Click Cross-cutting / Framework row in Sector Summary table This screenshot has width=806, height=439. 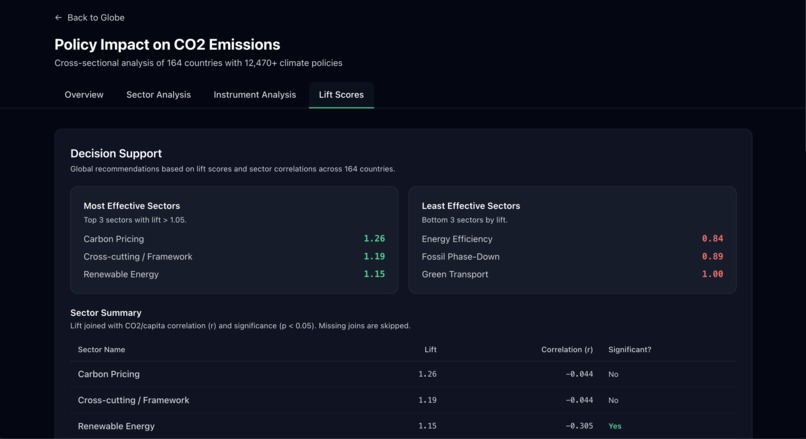[403, 400]
